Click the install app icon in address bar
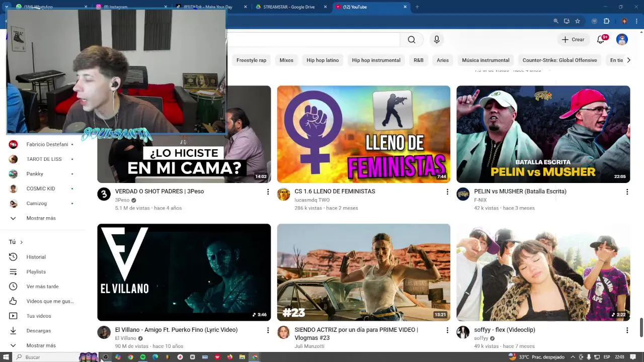This screenshot has width=644, height=362. click(x=567, y=21)
